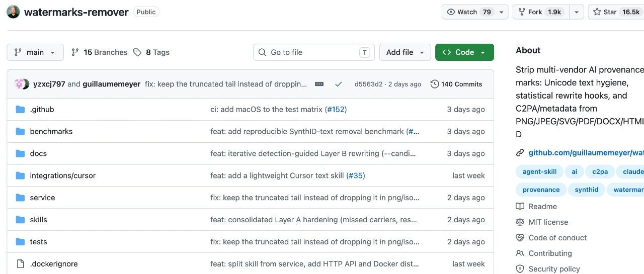Open the 15 Branches link
This screenshot has height=274, width=644.
(100, 52)
